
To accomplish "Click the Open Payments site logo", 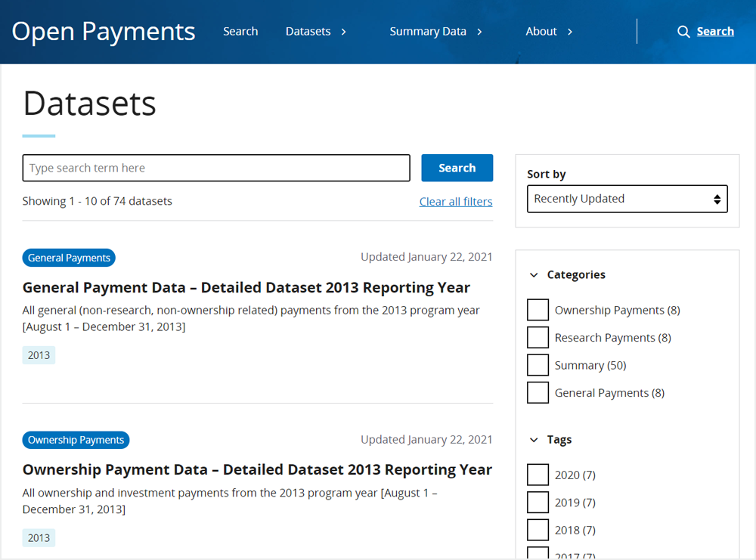I will (104, 32).
